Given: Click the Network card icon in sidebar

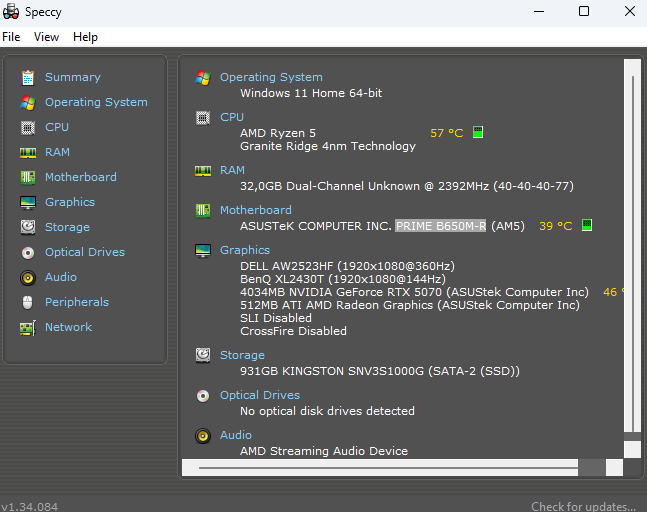Looking at the screenshot, I should pyautogui.click(x=28, y=328).
